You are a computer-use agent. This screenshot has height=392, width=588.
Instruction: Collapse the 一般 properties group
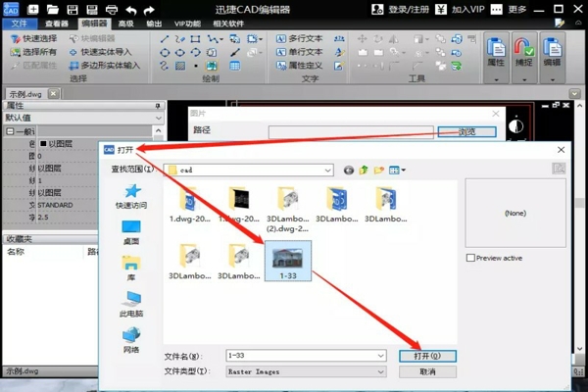(x=10, y=131)
